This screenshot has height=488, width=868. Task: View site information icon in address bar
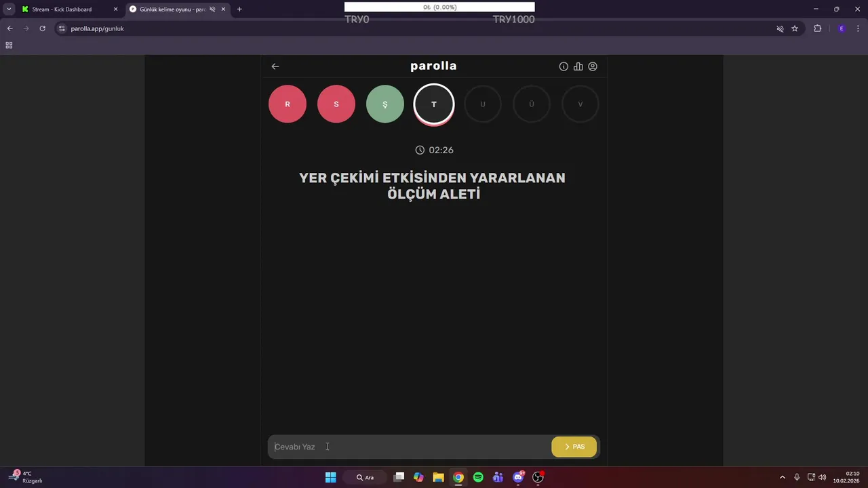pos(62,28)
